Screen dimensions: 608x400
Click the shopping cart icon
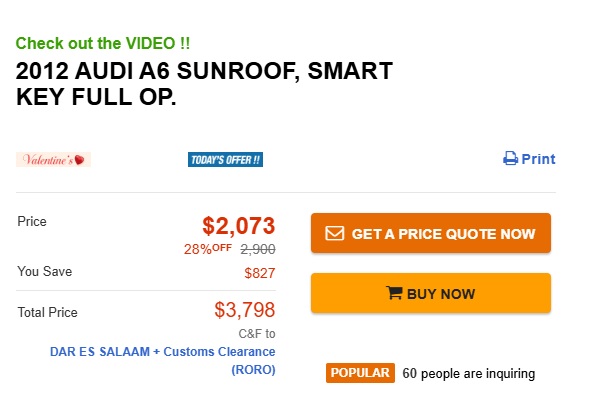[394, 294]
